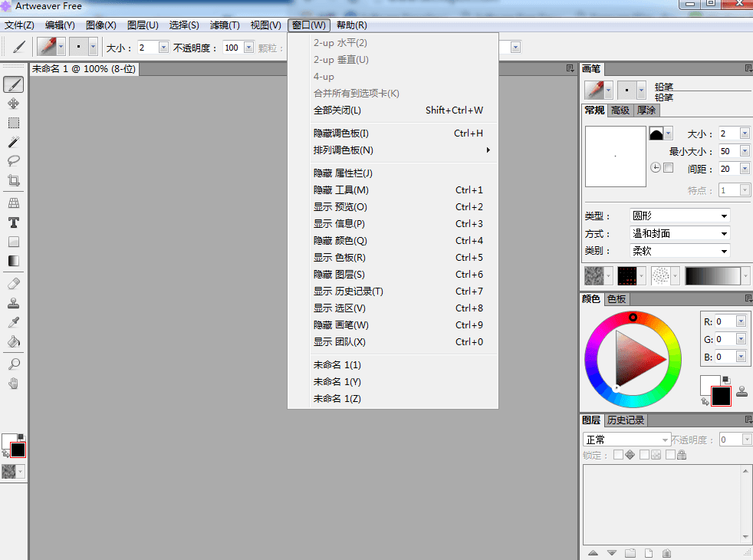This screenshot has width=753, height=560.
Task: Select the Shape tool in the toolbox
Action: point(14,242)
